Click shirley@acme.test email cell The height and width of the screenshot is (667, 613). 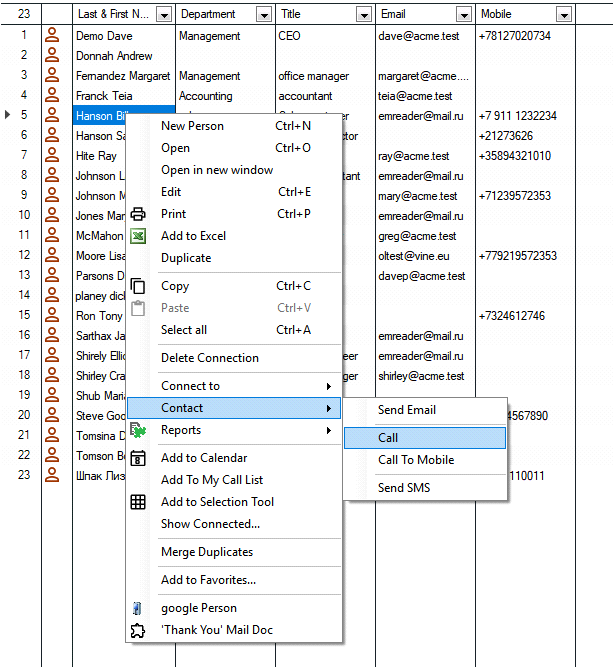point(425,376)
